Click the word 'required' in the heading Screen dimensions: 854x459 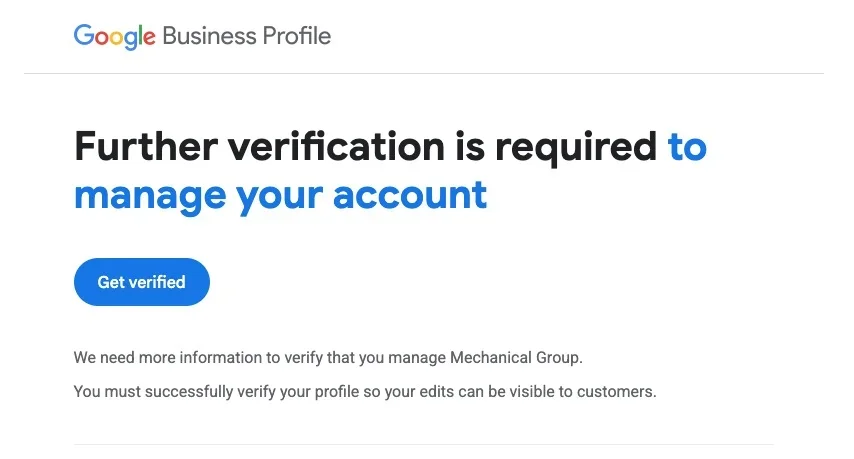576,148
